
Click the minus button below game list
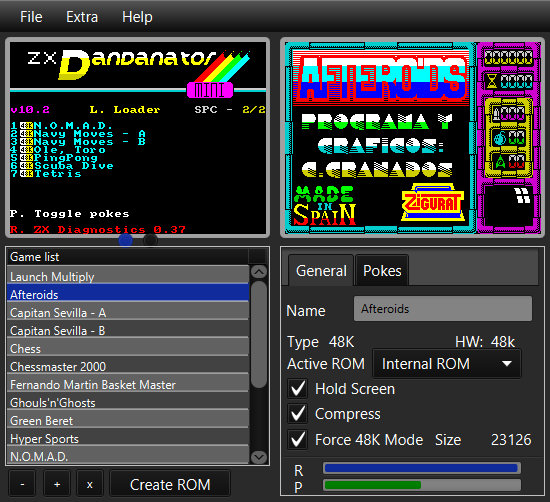(22, 484)
